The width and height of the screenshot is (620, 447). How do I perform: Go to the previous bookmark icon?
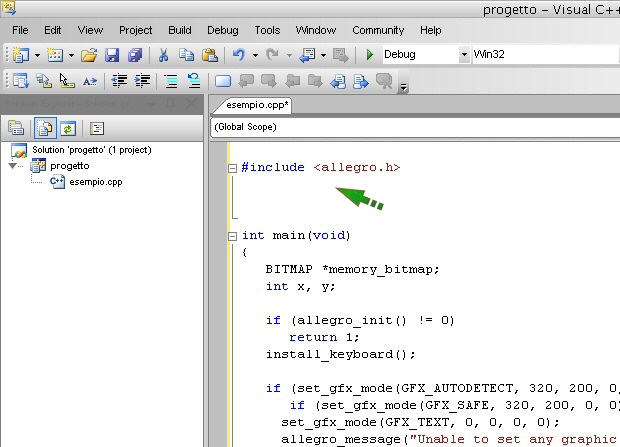[x=246, y=81]
